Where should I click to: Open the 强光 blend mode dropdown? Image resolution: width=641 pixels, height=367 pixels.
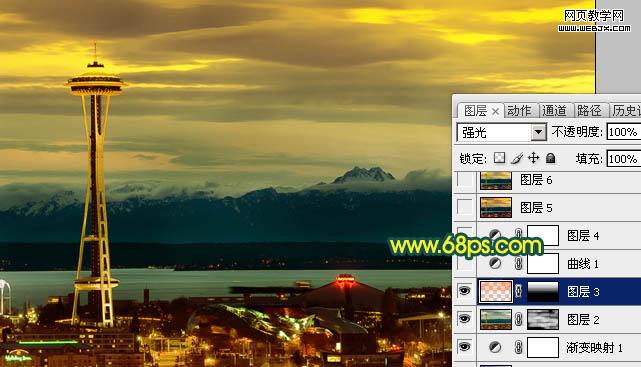point(502,132)
